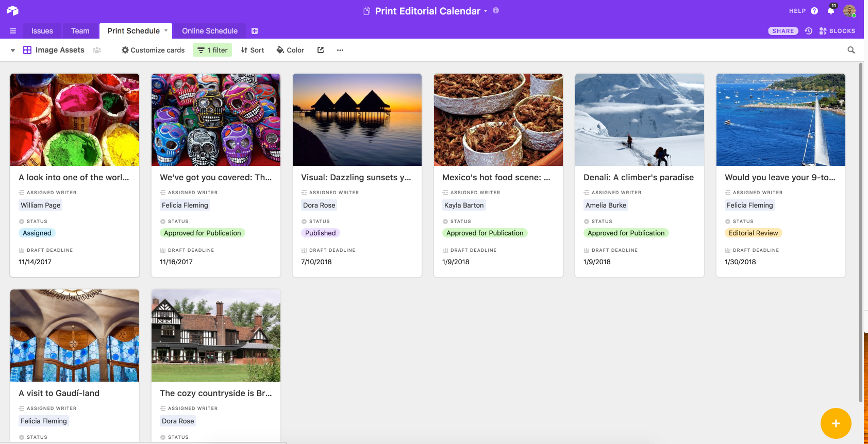Open Customize cards settings
This screenshot has width=868, height=444.
tap(153, 50)
